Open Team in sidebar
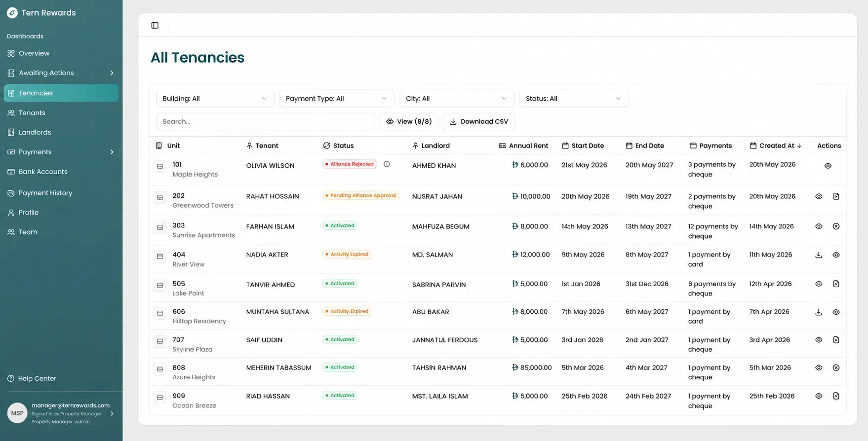Screen dimensions: 868x441 point(61,232)
